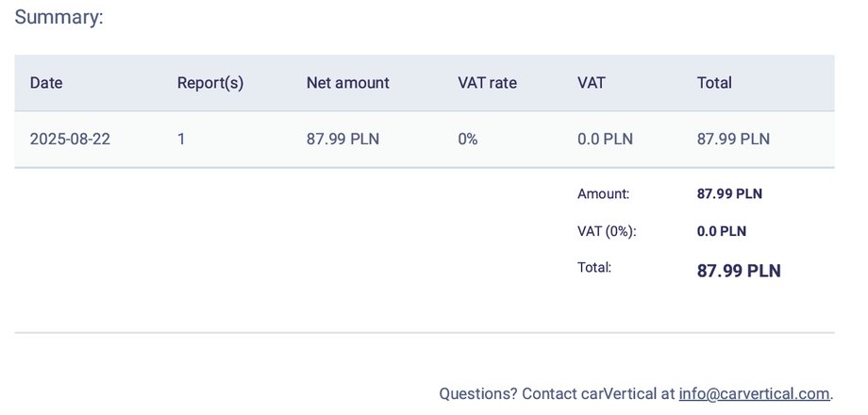The width and height of the screenshot is (868, 415).
Task: Select the 87.99 PLN net amount cell
Action: [x=342, y=139]
